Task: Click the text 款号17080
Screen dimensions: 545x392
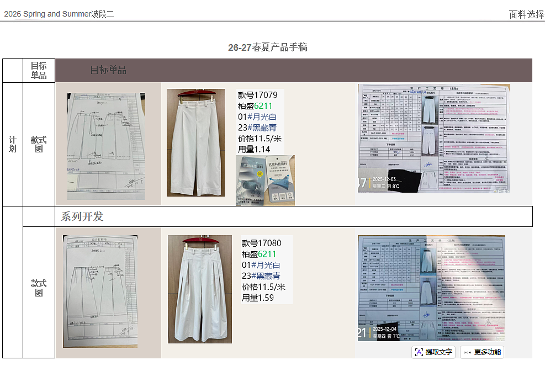Action: pos(261,243)
